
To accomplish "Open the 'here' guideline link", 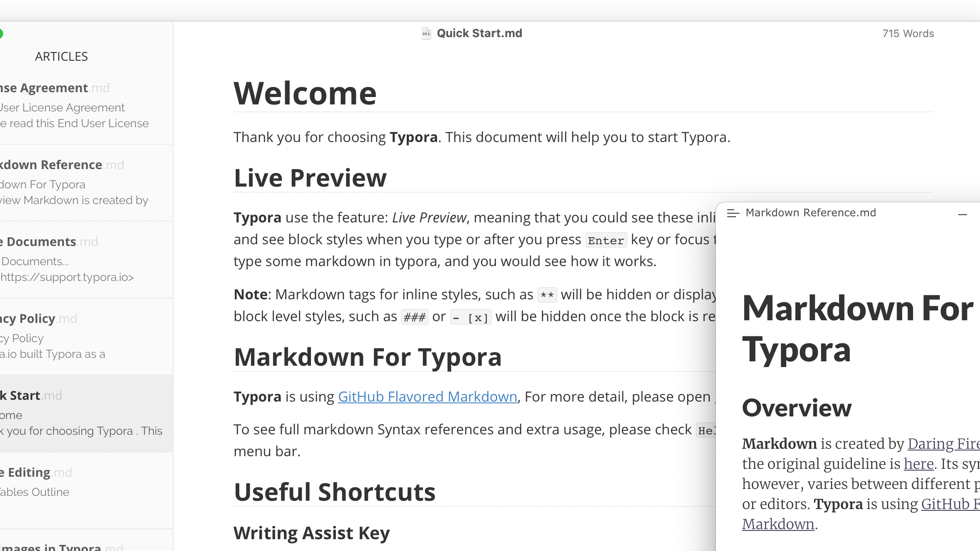I will 919,464.
